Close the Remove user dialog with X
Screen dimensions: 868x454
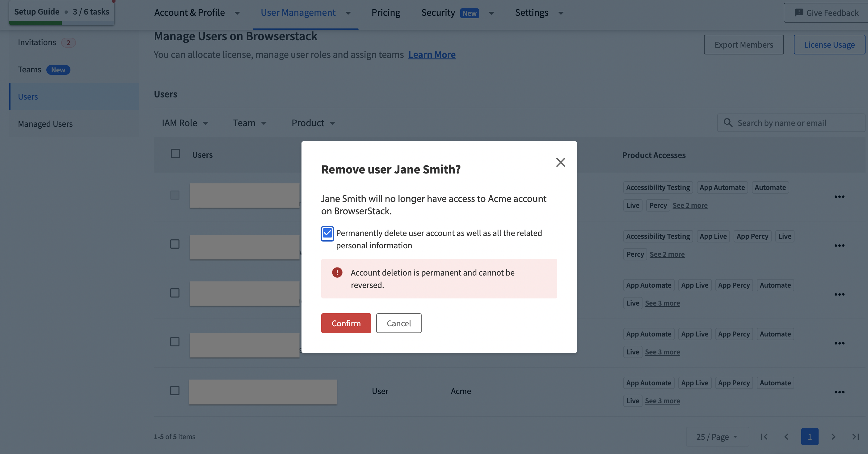point(560,162)
